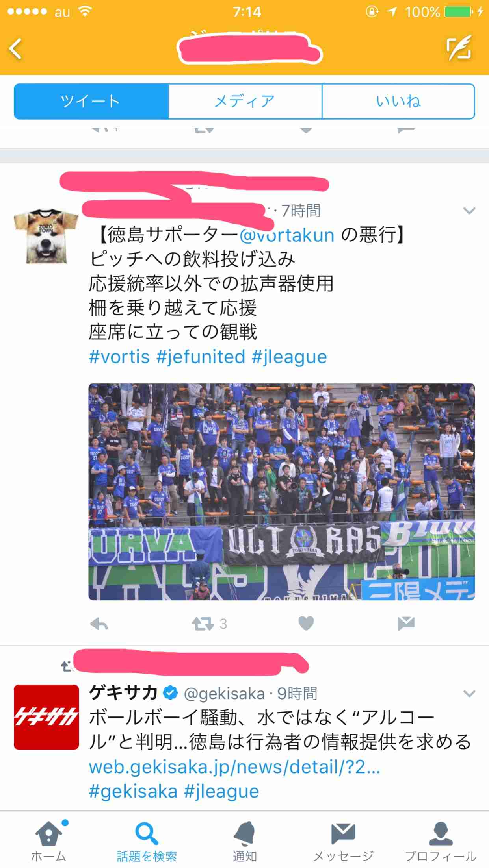Viewport: 489px width, 868px height.
Task: Expand options chevron on the 7時間 tweet
Action: coord(469,211)
